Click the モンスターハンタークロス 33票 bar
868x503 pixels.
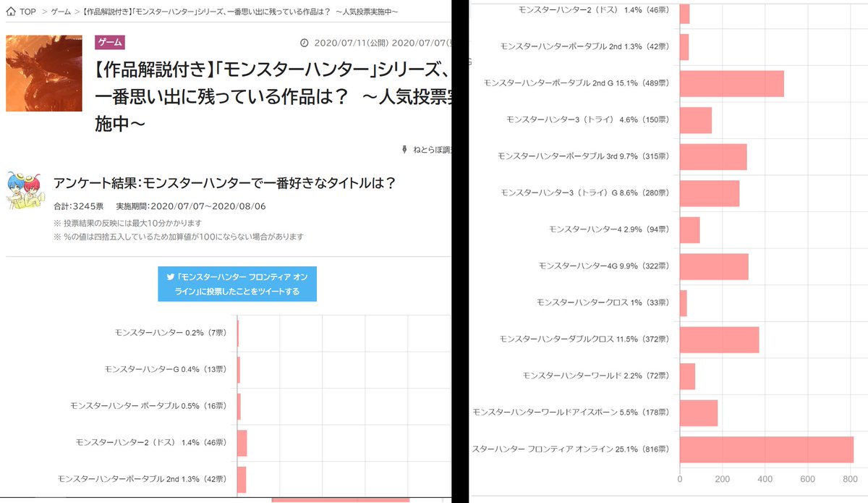(684, 303)
